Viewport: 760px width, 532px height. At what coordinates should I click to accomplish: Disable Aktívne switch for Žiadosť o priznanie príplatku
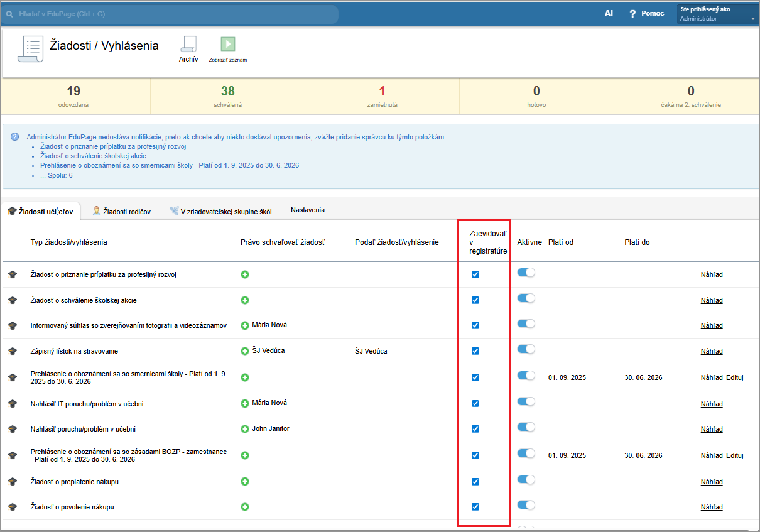click(x=526, y=273)
